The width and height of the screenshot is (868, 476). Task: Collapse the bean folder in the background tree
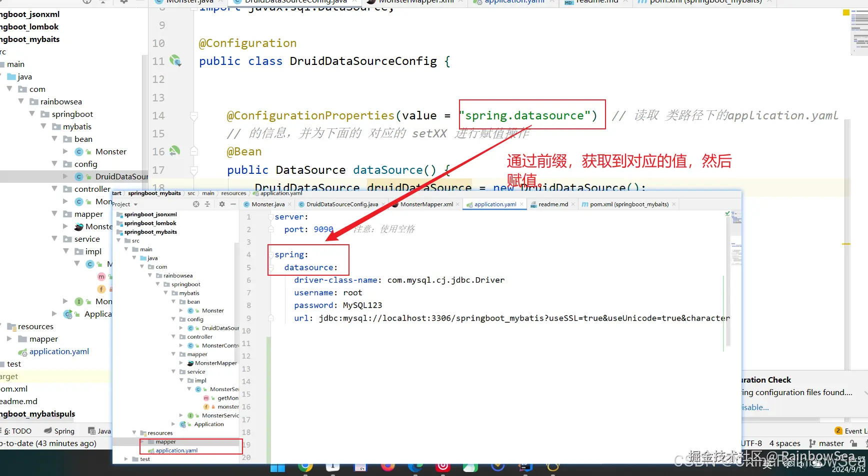click(x=54, y=139)
